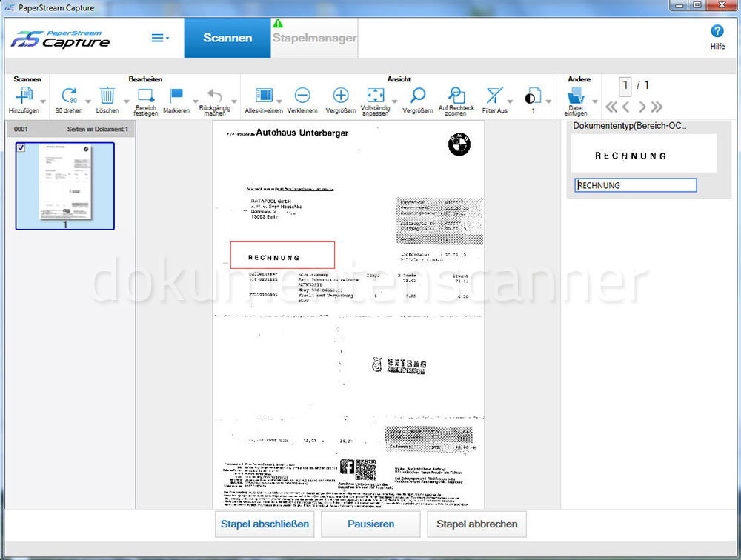
Task: Finish the batch with Stapel abschließen
Action: point(264,524)
